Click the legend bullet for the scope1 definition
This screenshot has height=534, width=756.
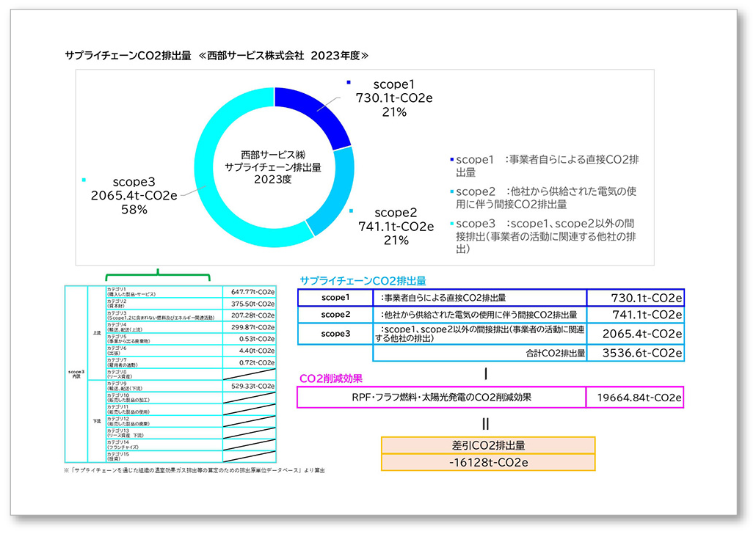click(x=452, y=159)
